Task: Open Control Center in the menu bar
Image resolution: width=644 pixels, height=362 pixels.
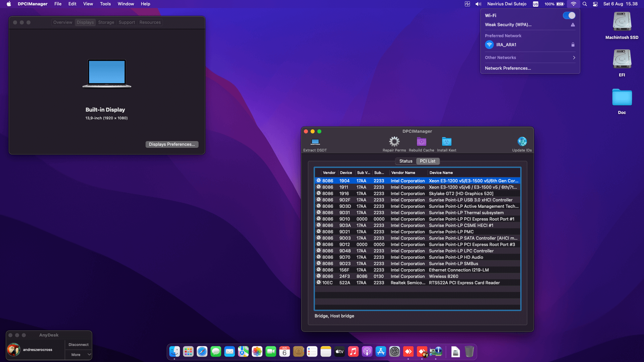Action: tap(595, 4)
